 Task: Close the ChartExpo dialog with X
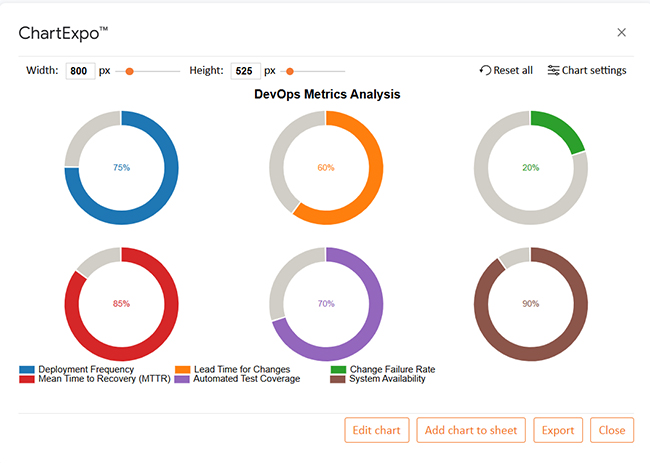pos(621,33)
